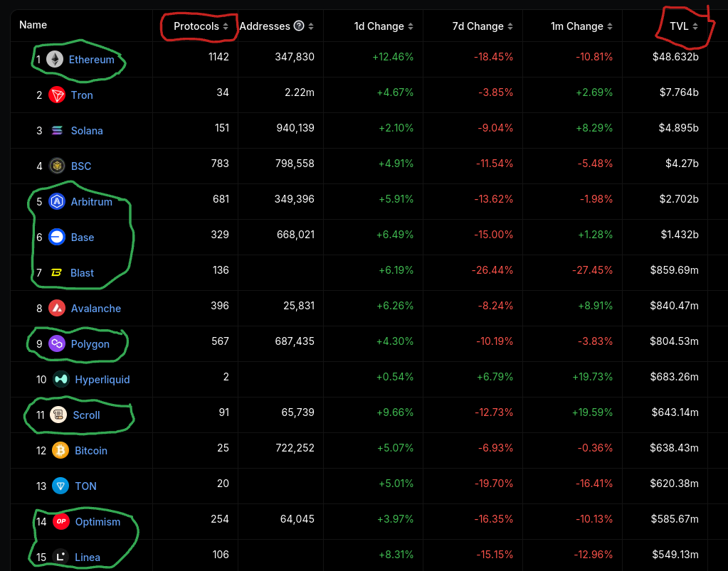Click Solana TVL value $4.895b
Image resolution: width=728 pixels, height=571 pixels.
[x=679, y=127]
